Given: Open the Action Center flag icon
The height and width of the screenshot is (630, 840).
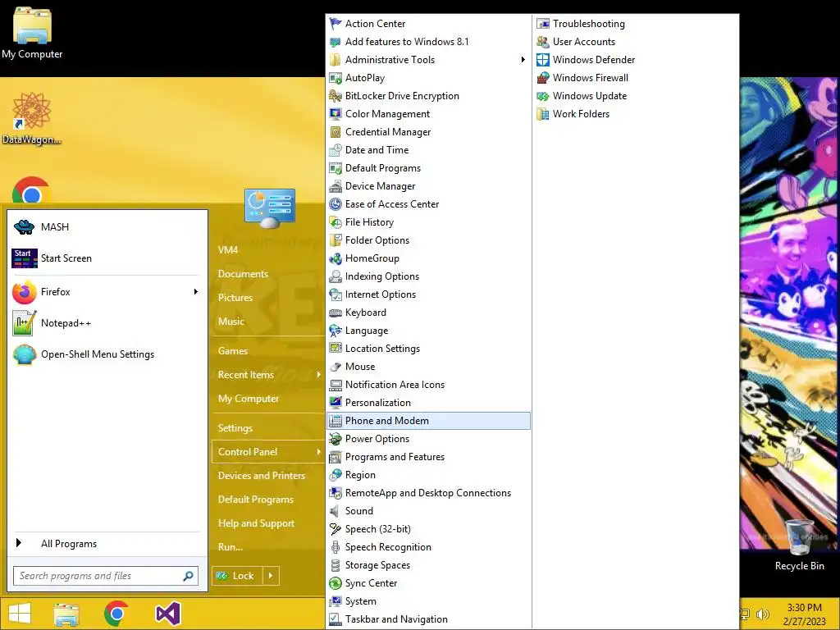Looking at the screenshot, I should (x=336, y=24).
